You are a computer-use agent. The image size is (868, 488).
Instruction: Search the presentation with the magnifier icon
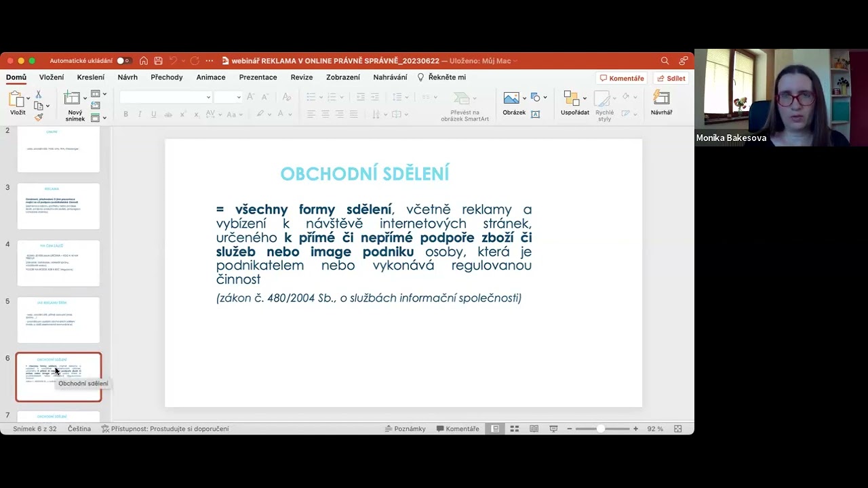(665, 61)
